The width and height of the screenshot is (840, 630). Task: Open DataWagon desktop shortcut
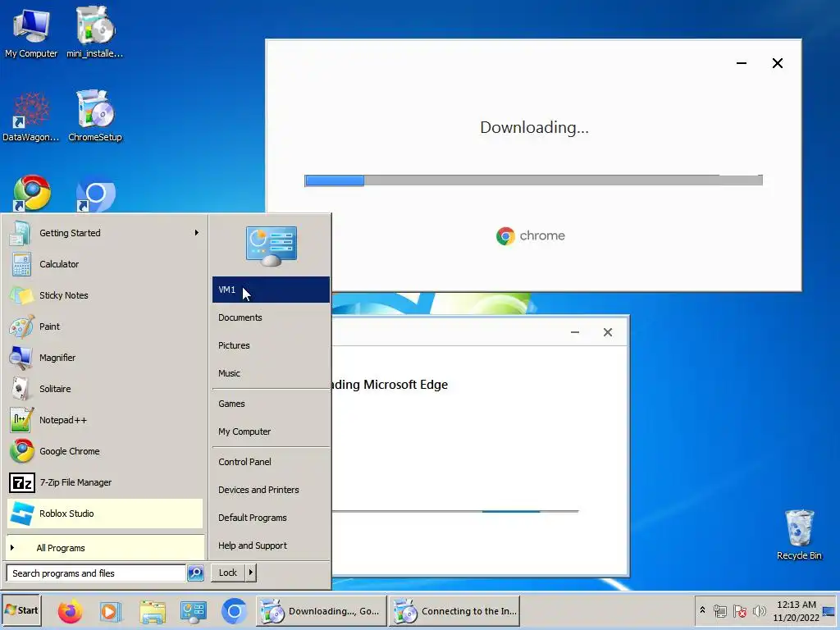(31, 116)
